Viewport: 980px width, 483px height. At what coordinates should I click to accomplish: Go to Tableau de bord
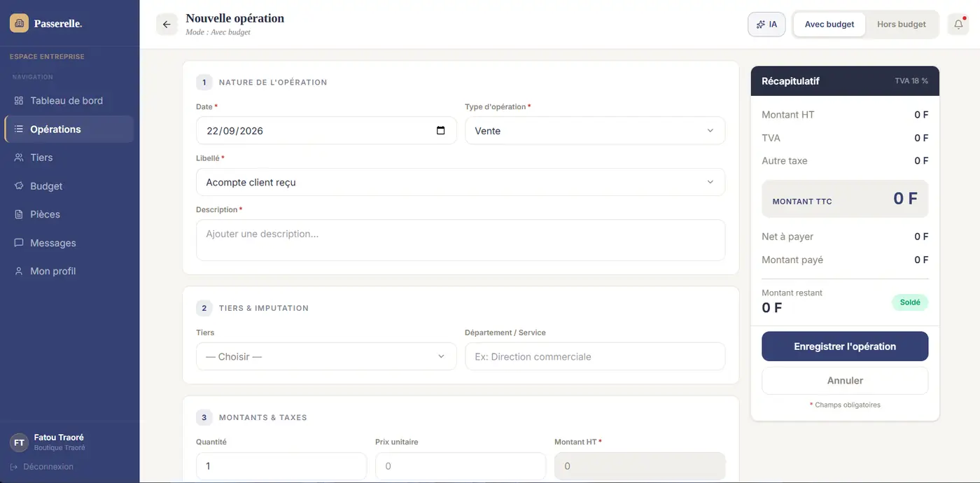[69, 101]
